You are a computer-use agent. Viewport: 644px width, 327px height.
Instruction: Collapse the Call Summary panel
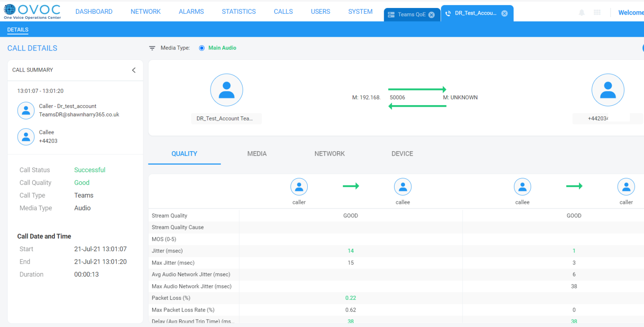(134, 70)
